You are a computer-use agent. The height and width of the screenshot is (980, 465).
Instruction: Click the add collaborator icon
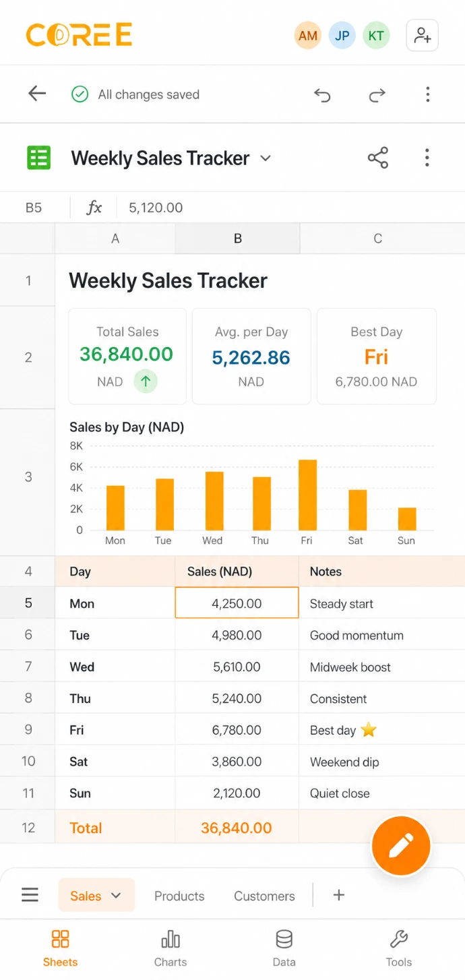tap(423, 36)
